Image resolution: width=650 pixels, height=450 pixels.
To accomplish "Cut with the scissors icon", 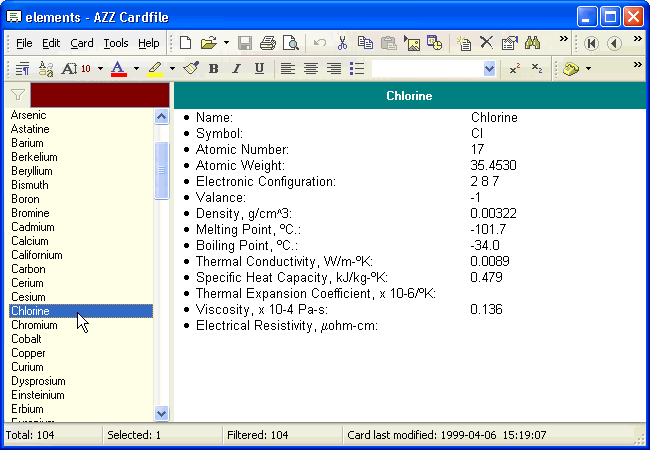I will 342,43.
